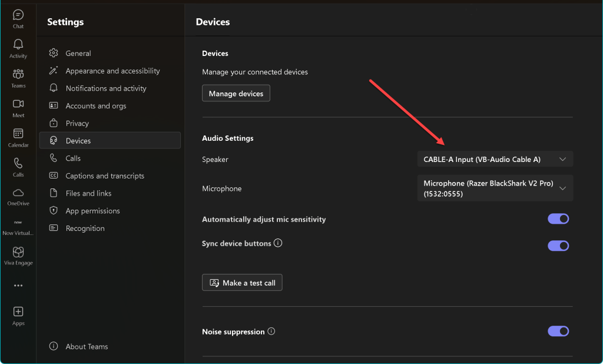Click the Microphone label
603x364 pixels.
tap(222, 188)
